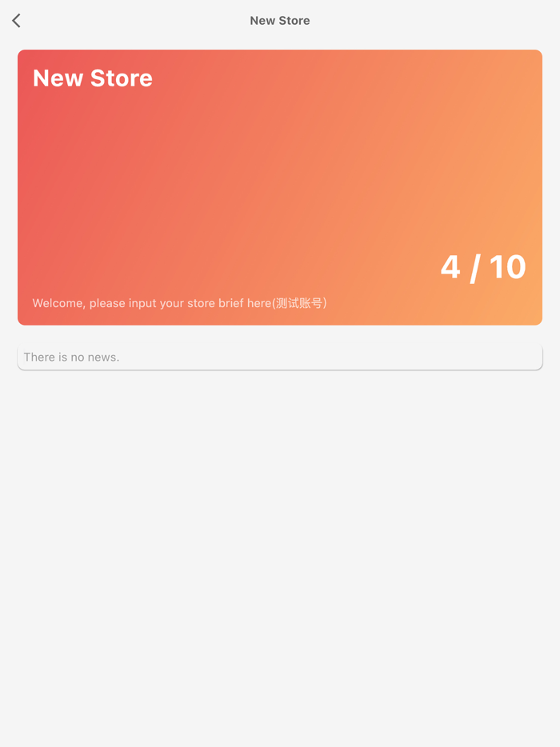Tap the "There is no news." message
Viewport: 560px width, 747px height.
tap(71, 358)
